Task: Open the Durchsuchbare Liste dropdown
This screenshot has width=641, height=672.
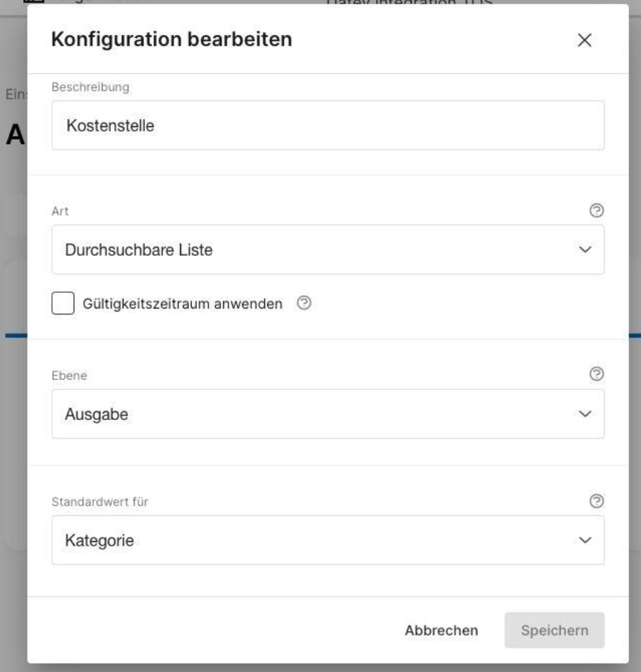Action: pos(328,250)
